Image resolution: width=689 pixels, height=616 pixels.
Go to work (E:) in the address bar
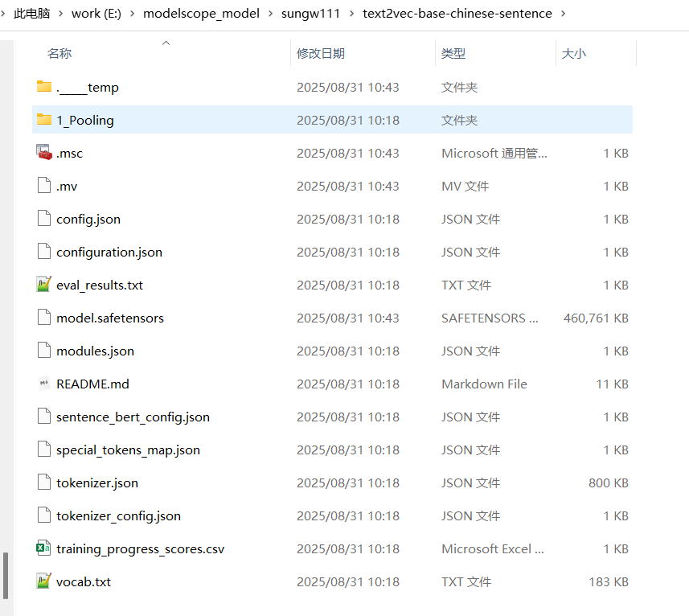point(96,14)
